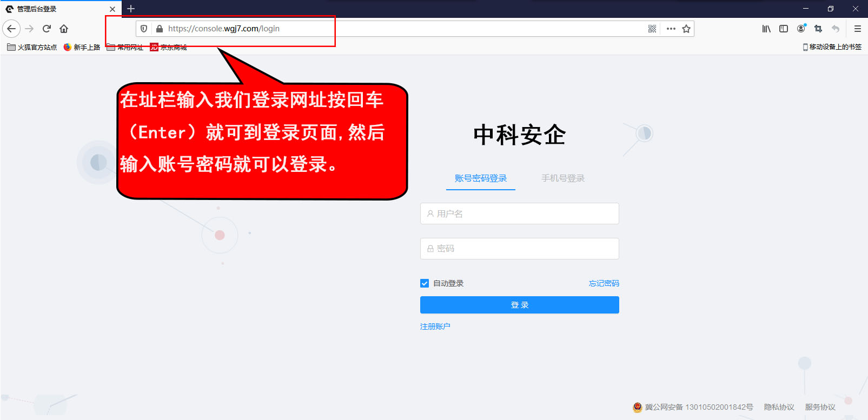View site security padlock info

tap(160, 29)
